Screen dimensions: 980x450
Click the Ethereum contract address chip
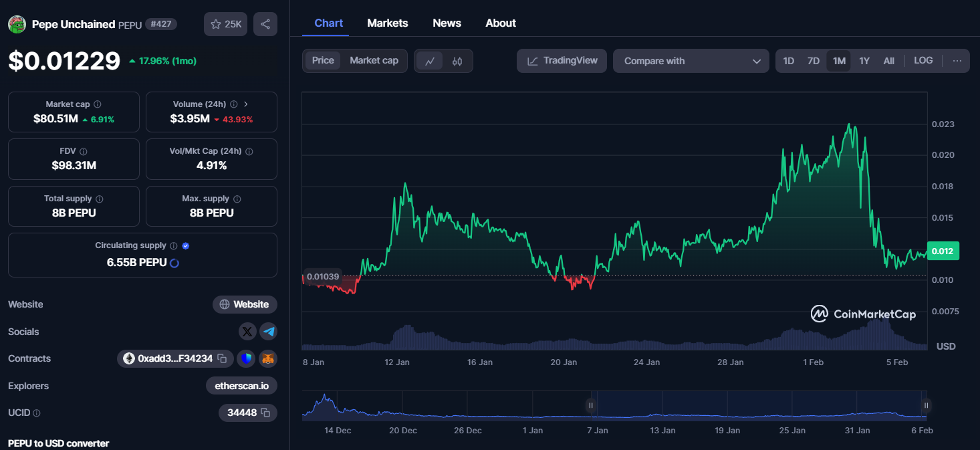point(175,359)
